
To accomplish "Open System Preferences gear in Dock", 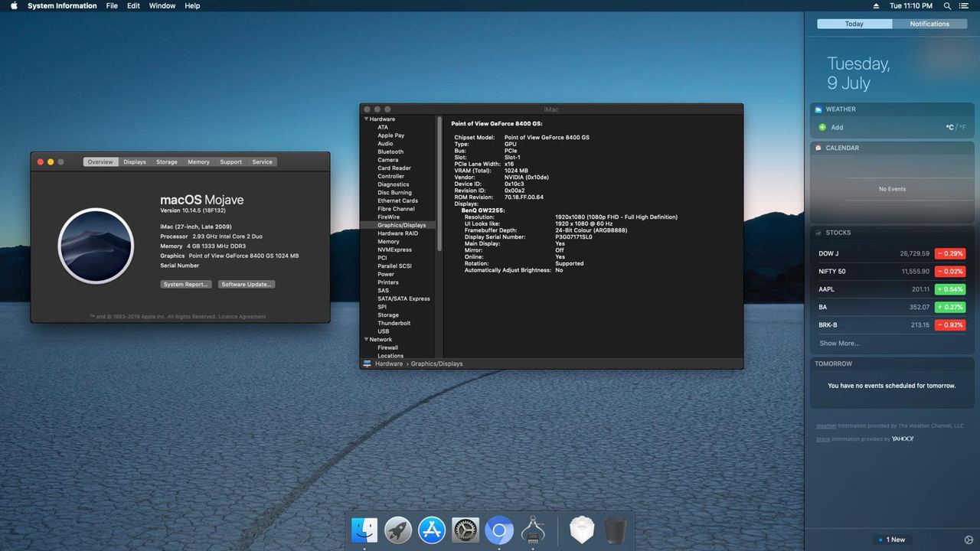I will [465, 530].
